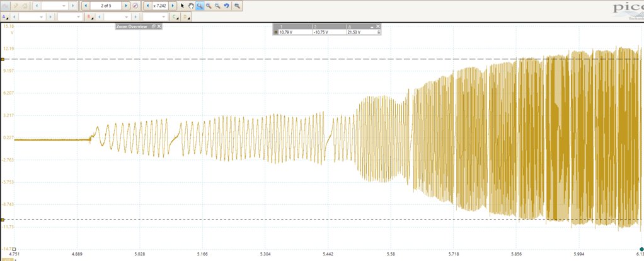Step channel B range down

tap(100, 17)
